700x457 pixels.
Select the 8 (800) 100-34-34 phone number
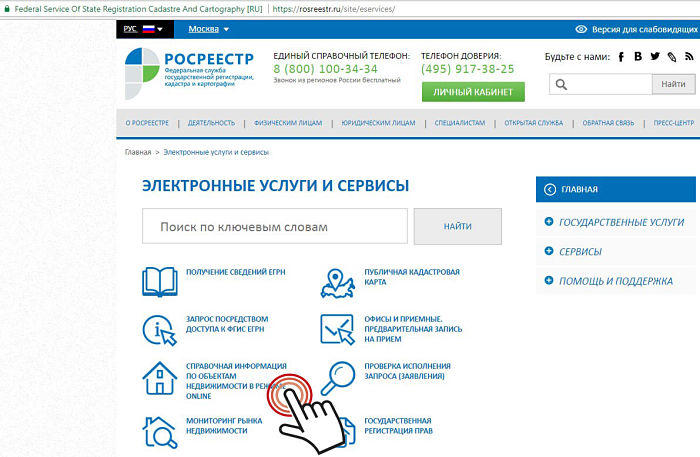[325, 69]
